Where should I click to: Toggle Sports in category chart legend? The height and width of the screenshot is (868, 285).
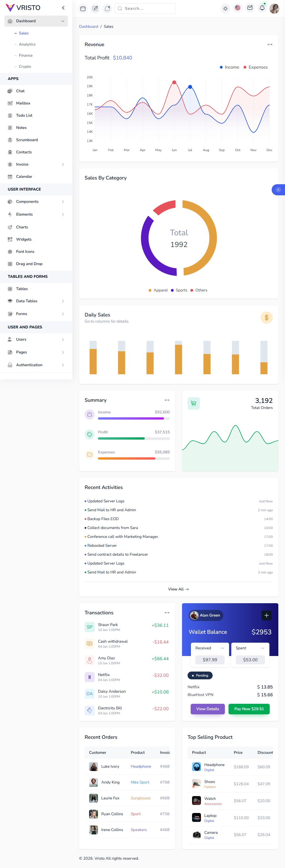[179, 290]
